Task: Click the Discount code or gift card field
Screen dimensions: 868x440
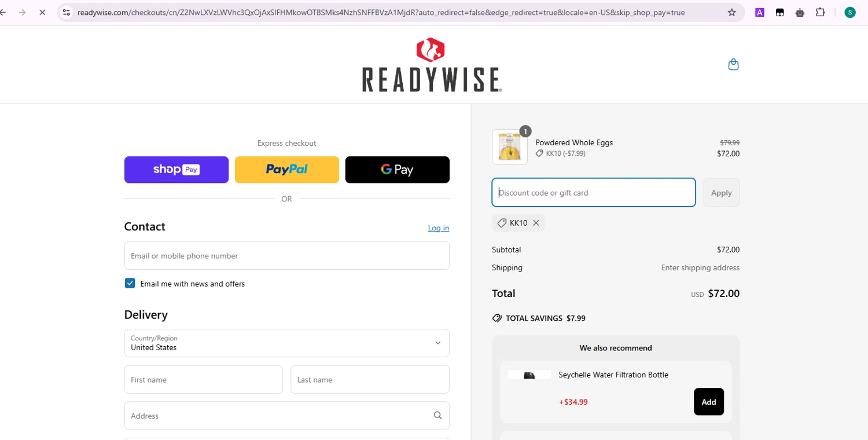Action: click(594, 193)
